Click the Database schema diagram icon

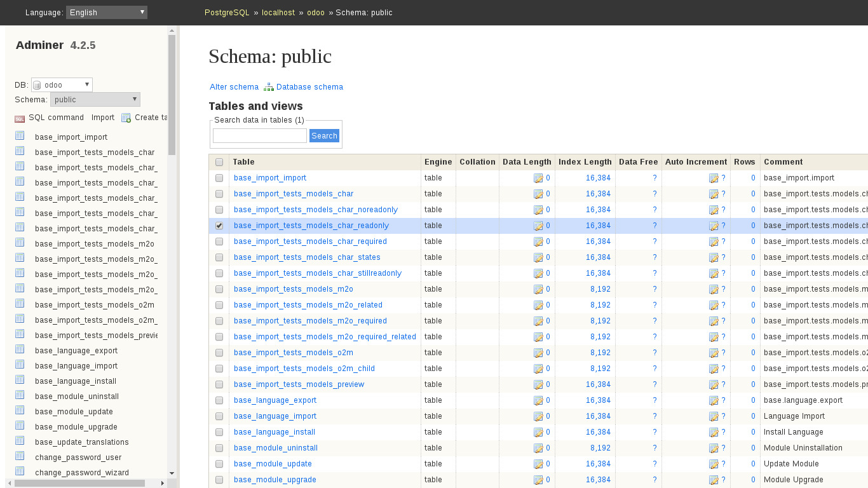[x=269, y=87]
